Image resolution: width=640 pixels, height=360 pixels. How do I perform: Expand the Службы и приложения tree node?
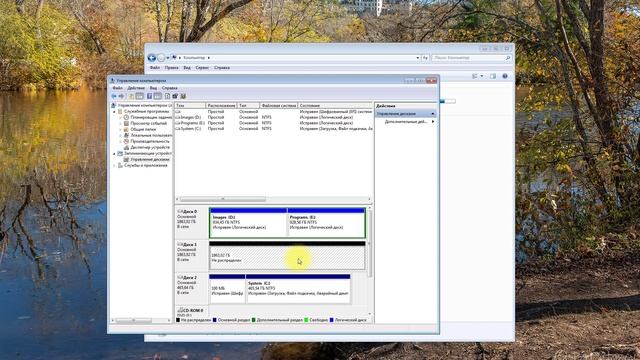114,166
